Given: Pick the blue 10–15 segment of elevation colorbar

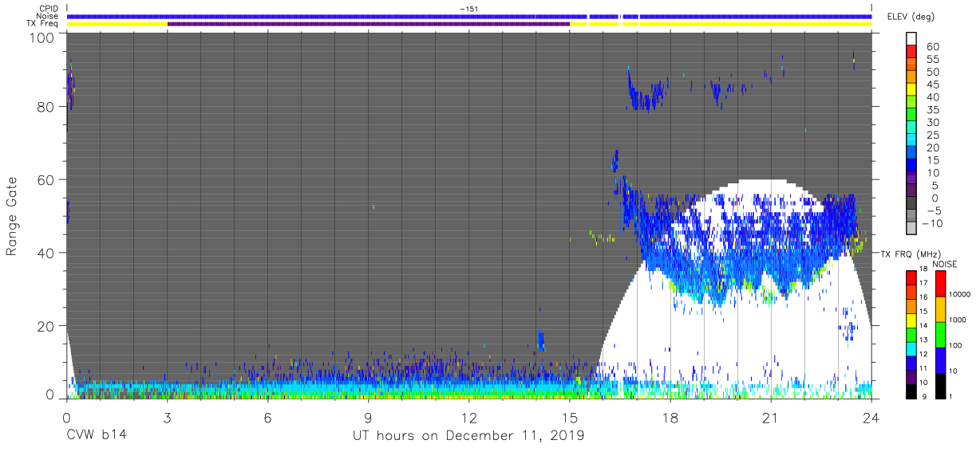Looking at the screenshot, I should click(912, 163).
